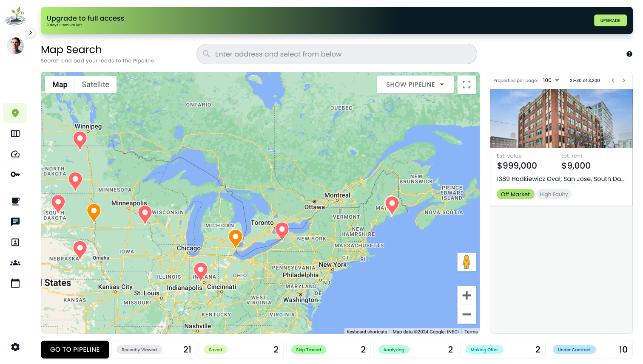Select the Under Contract filter

(x=591, y=350)
